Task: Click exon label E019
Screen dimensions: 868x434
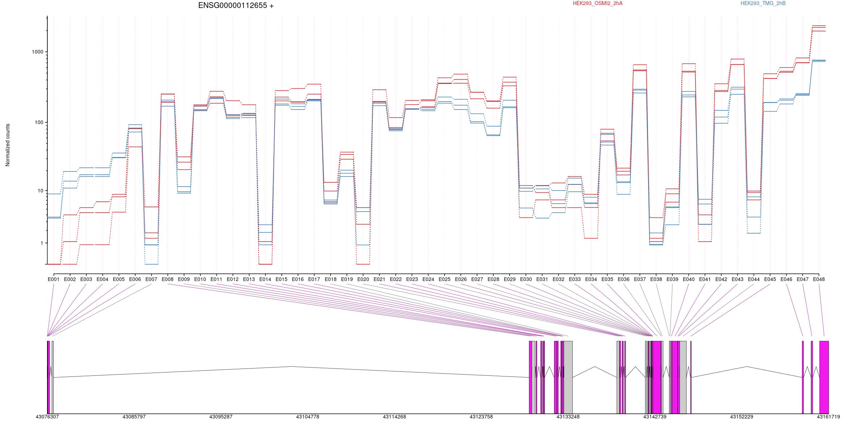Action: click(x=347, y=279)
